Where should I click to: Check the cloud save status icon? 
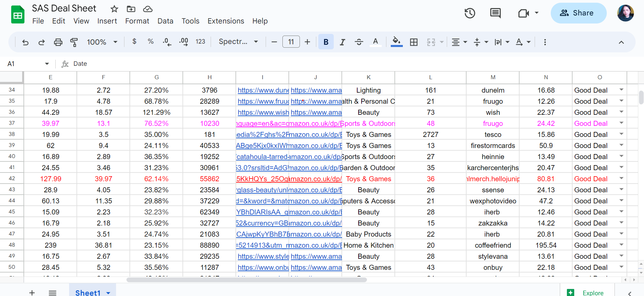[148, 9]
